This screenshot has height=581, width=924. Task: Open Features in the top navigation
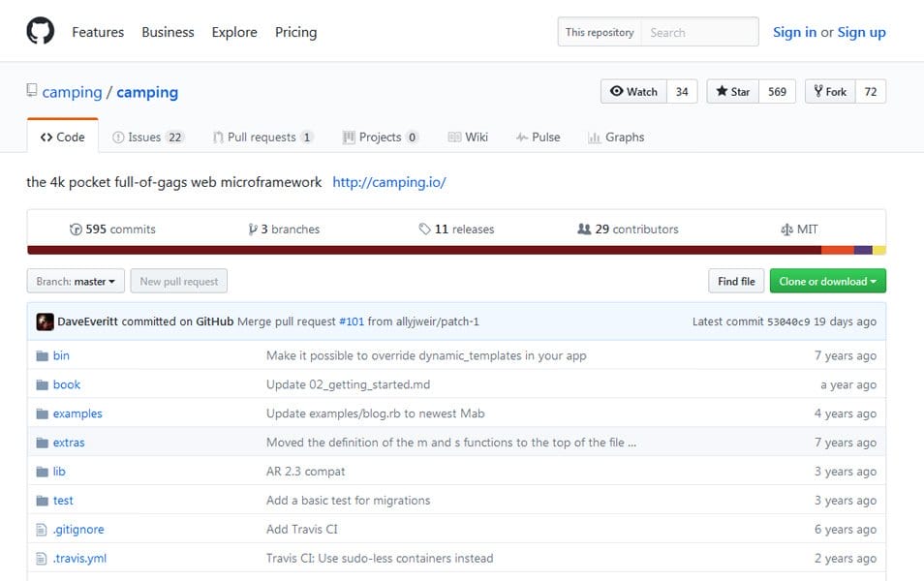pyautogui.click(x=98, y=32)
